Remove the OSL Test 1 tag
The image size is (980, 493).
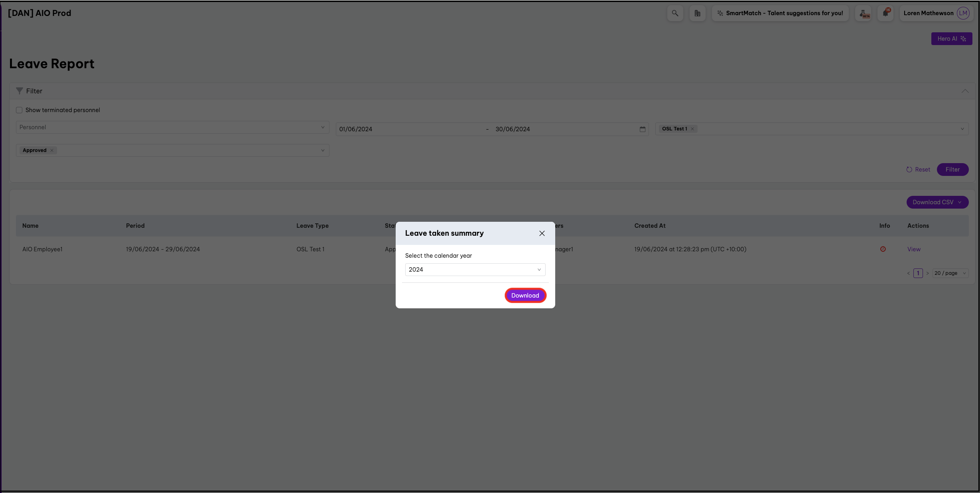point(692,129)
